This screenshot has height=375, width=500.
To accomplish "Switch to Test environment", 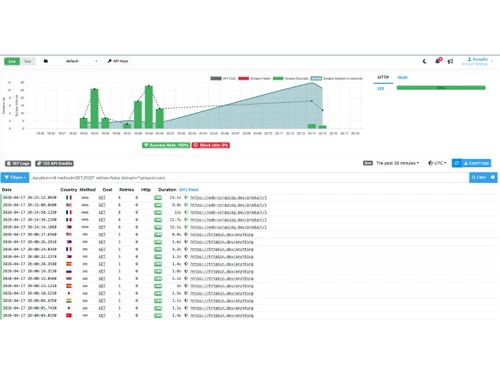I will 28,61.
